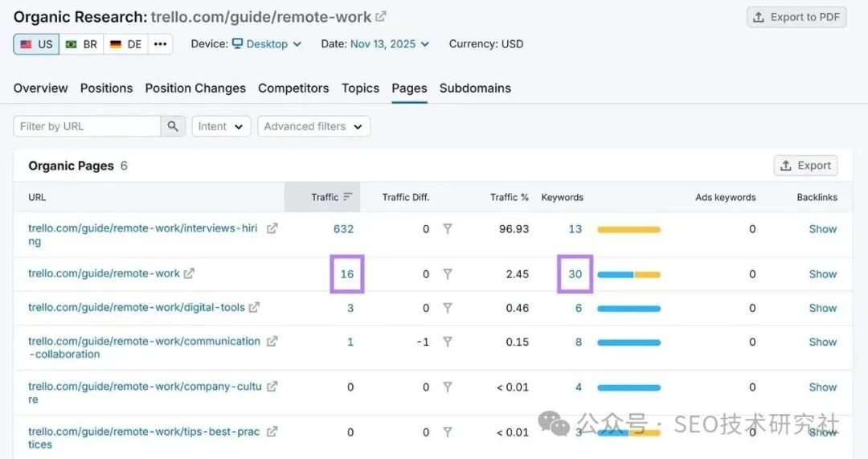Click keyword intent bar in remote-work row
Screen dimensions: 868x459
pyautogui.click(x=628, y=275)
